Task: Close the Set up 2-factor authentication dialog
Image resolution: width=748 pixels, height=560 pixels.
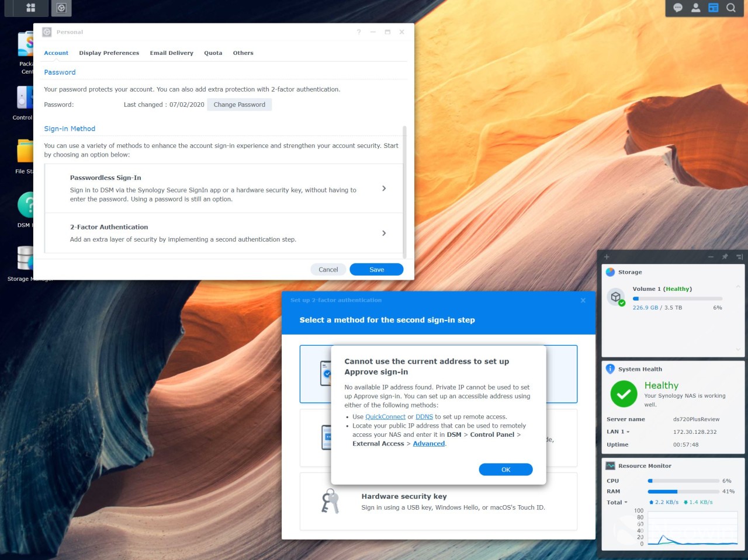Action: pos(583,300)
